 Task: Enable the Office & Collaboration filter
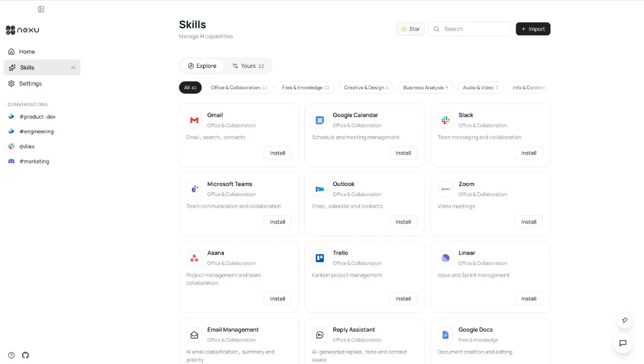[x=238, y=87]
